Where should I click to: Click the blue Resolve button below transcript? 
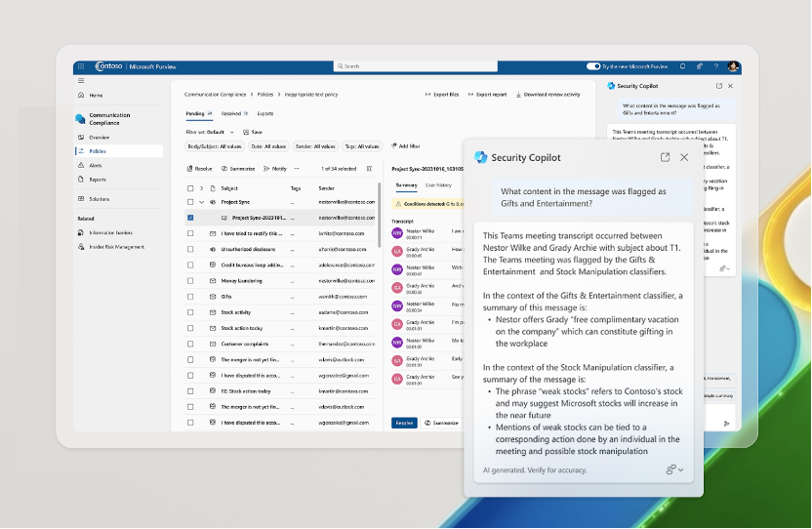pyautogui.click(x=404, y=423)
